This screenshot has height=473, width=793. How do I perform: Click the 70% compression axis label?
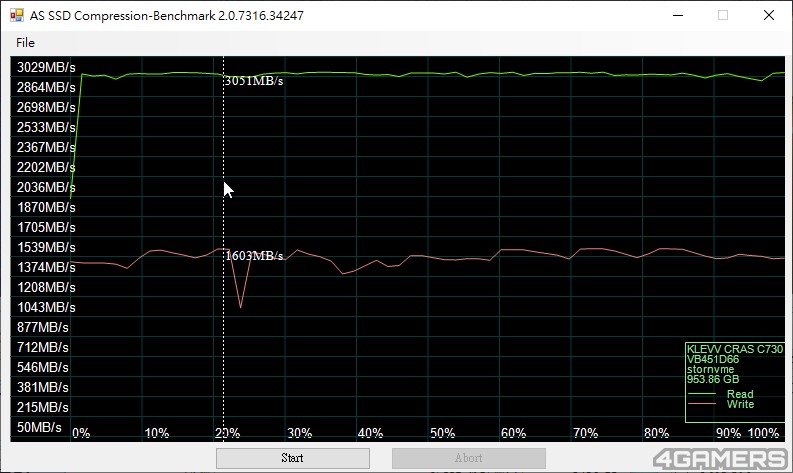click(585, 434)
